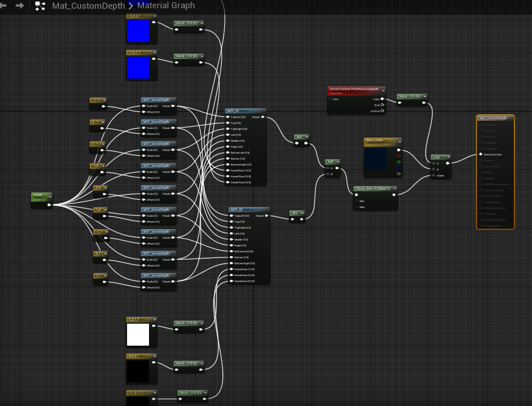Screen dimensions: 532x406
Task: Click the white preview of 1,2,1,1 node
Action: tap(138, 334)
